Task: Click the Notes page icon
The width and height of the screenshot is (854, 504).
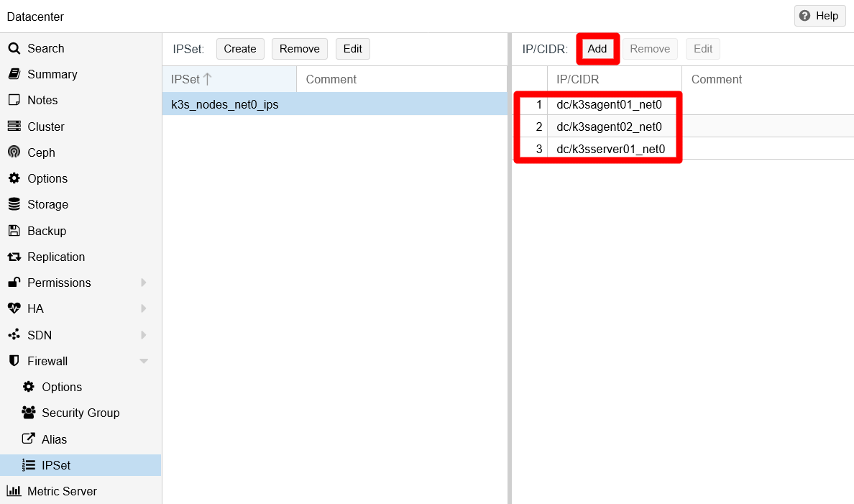Action: tap(15, 100)
